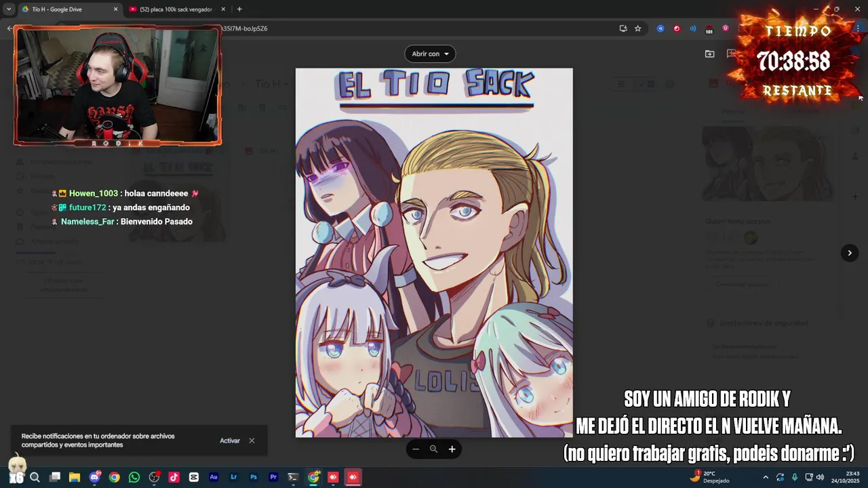Open the 'Abrir con' dropdown
Viewport: 868px width, 488px height.
click(430, 54)
